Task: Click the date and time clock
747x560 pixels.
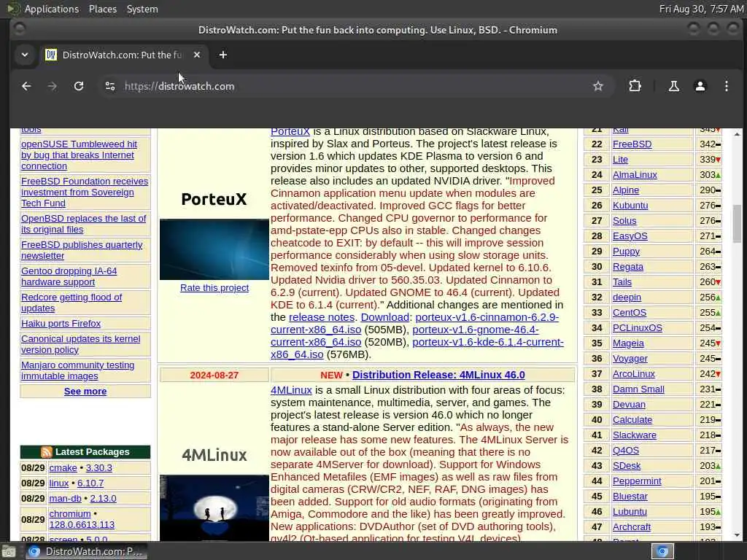Action: [701, 9]
